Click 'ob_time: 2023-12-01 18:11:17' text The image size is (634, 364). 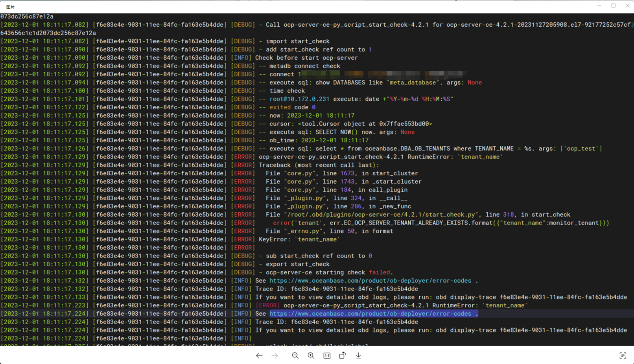pyautogui.click(x=319, y=140)
